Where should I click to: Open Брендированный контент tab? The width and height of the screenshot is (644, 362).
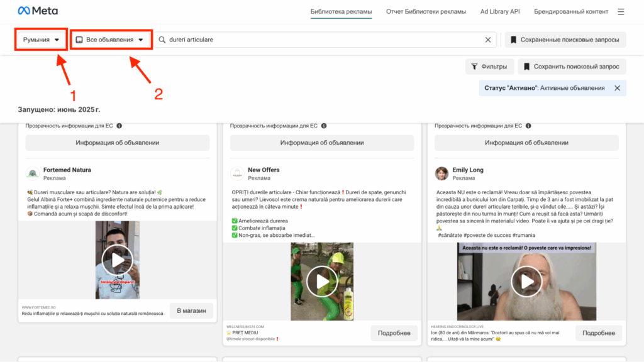pos(571,11)
